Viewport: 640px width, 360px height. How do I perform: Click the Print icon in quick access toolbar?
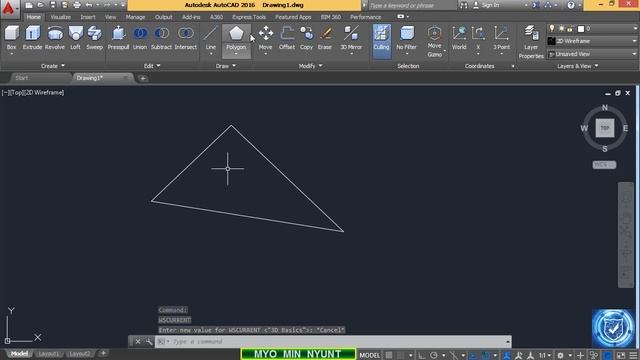[x=77, y=5]
